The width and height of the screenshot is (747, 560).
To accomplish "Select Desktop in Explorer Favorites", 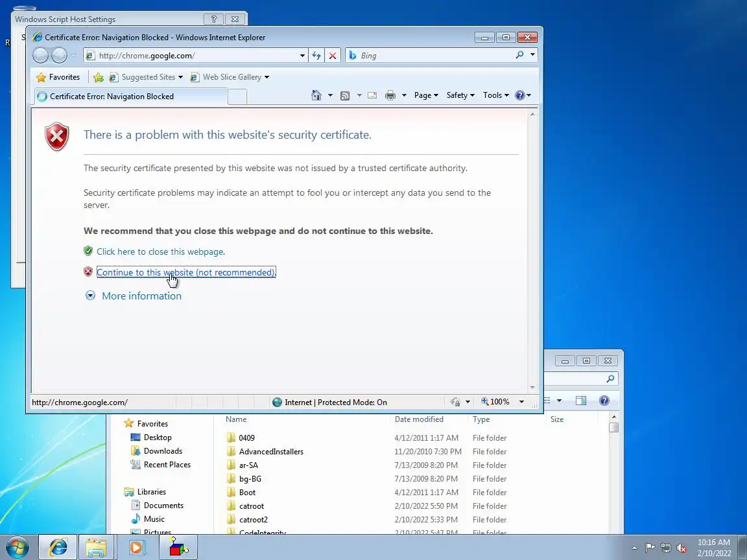I will click(x=157, y=437).
